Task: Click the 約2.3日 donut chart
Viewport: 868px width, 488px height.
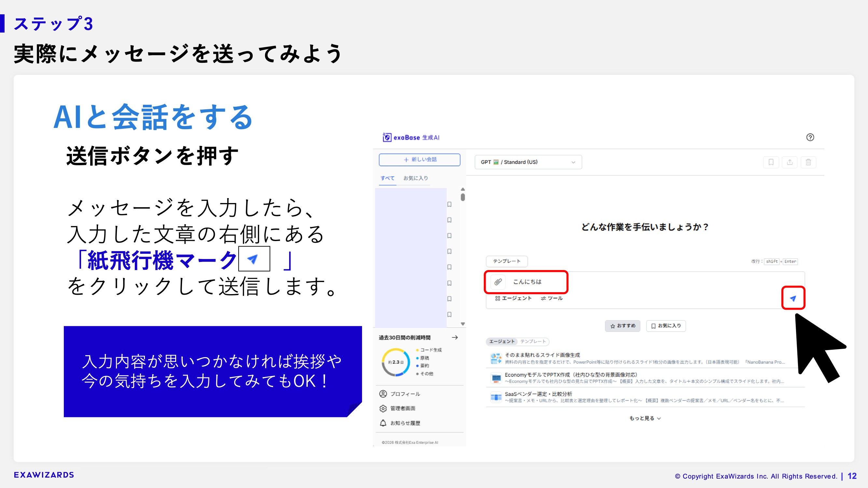Action: 396,362
